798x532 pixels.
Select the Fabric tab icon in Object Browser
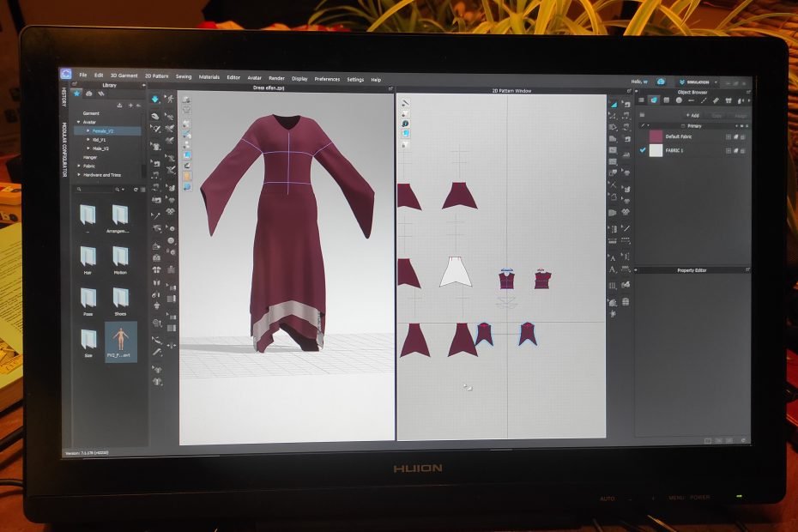653,100
